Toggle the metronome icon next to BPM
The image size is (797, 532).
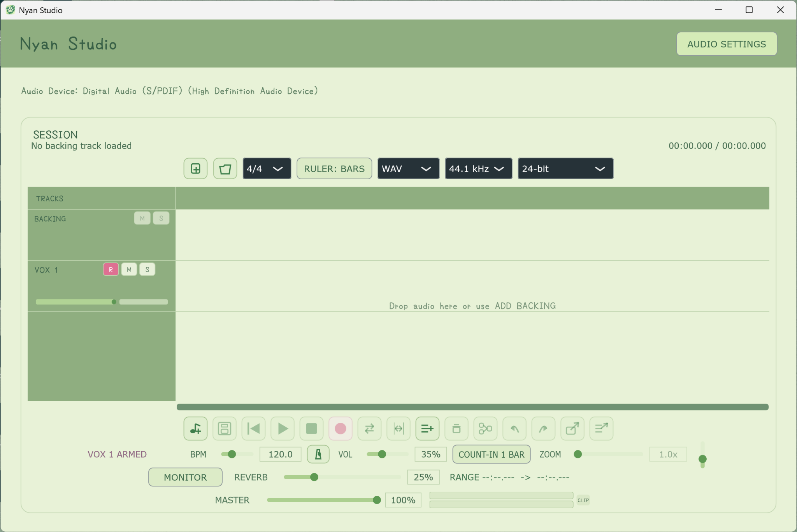click(x=318, y=454)
